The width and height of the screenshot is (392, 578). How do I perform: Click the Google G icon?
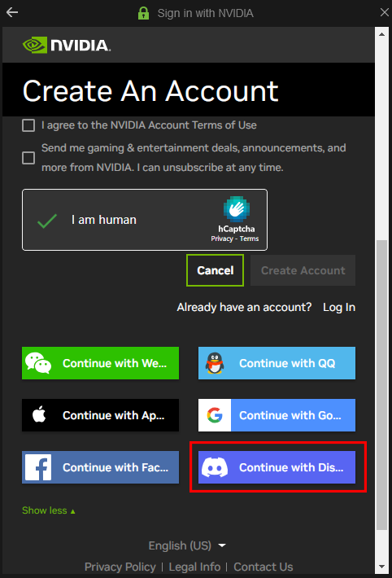click(215, 415)
